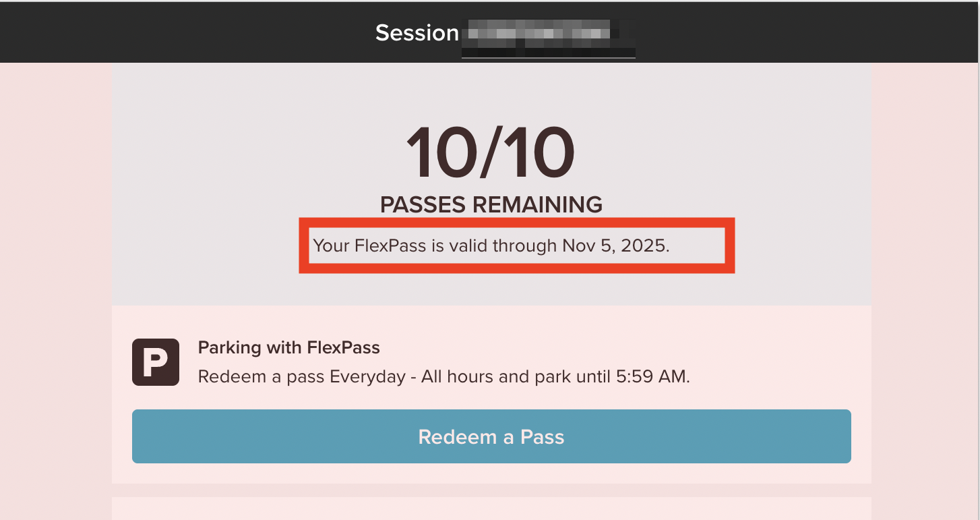Image resolution: width=980 pixels, height=520 pixels.
Task: Select the Everyday - All hours redemption text
Action: pos(411,376)
